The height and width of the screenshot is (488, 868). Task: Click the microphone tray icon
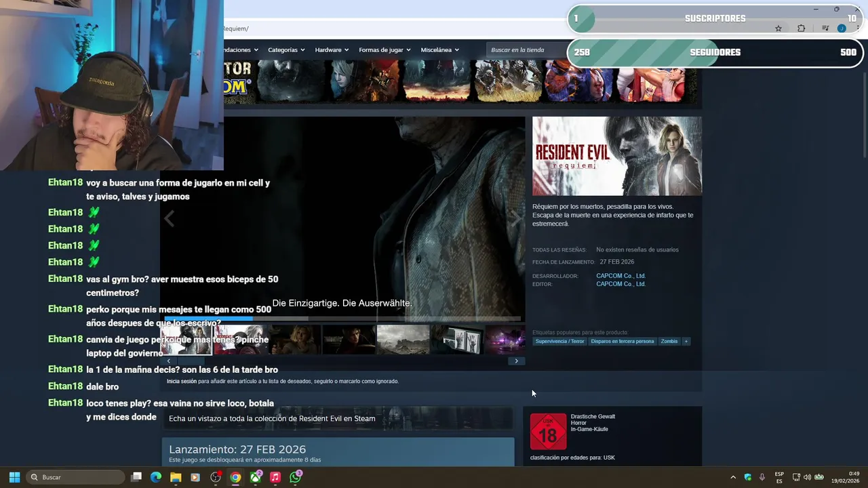(762, 477)
